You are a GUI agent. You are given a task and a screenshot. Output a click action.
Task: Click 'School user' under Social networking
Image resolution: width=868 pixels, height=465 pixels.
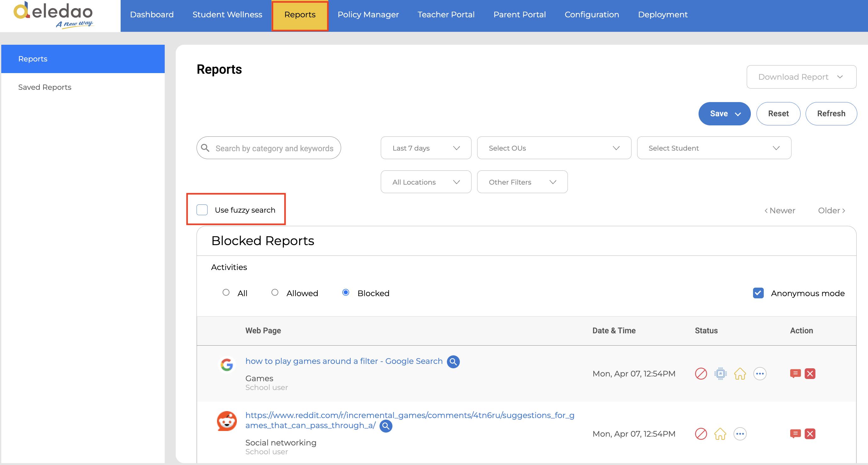point(266,452)
